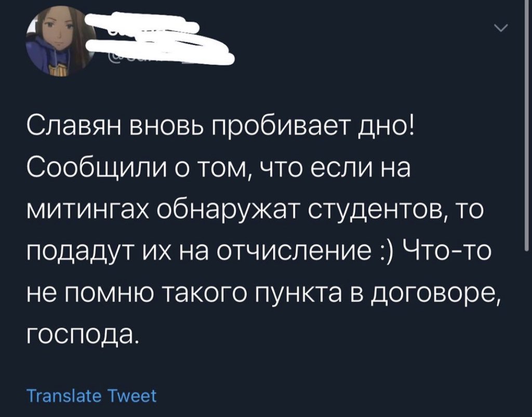Click the word "пункта" in the tweet
The width and height of the screenshot is (532, 417).
coord(322,296)
